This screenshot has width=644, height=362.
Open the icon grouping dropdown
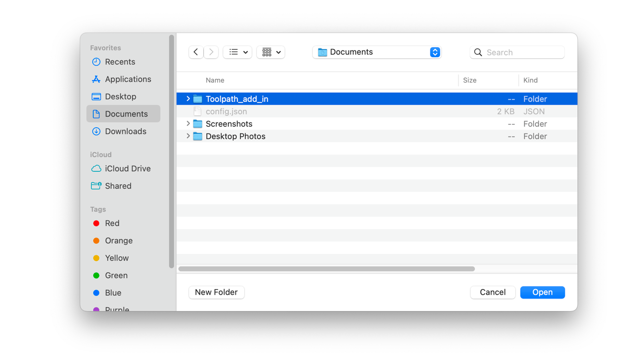coord(271,52)
